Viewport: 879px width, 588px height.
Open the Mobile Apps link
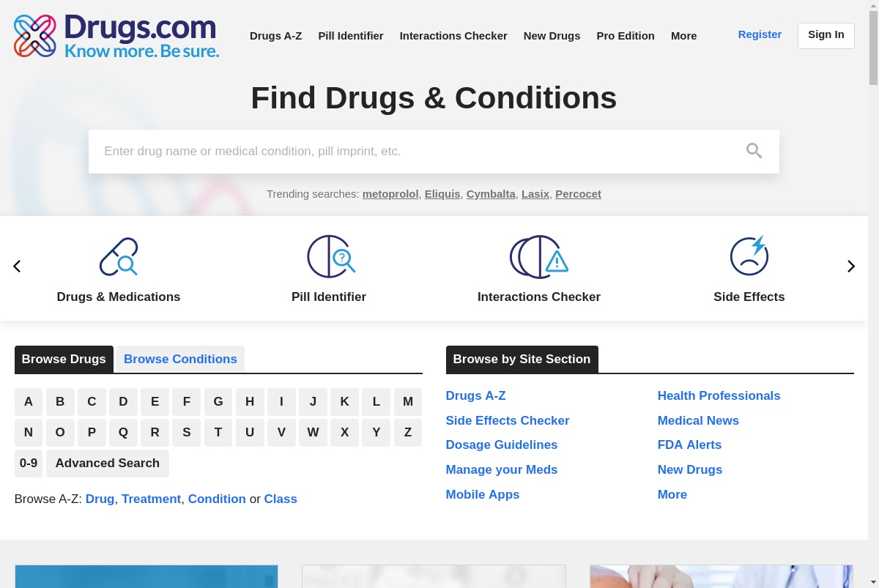point(483,495)
